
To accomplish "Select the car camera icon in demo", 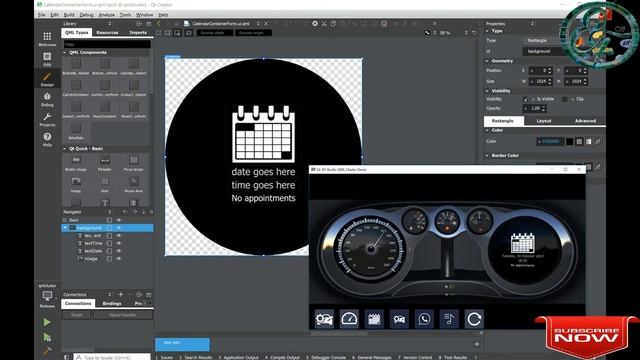I will 399,319.
